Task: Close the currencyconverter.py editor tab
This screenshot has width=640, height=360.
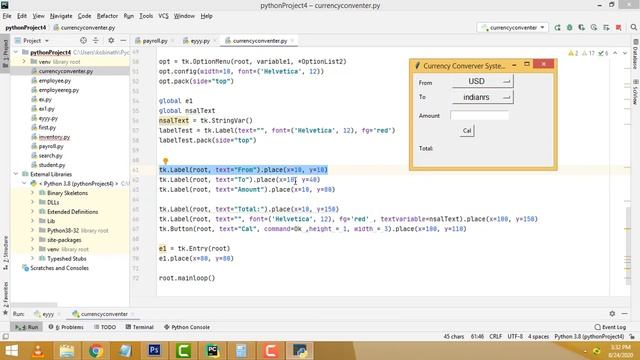Action: (293, 40)
